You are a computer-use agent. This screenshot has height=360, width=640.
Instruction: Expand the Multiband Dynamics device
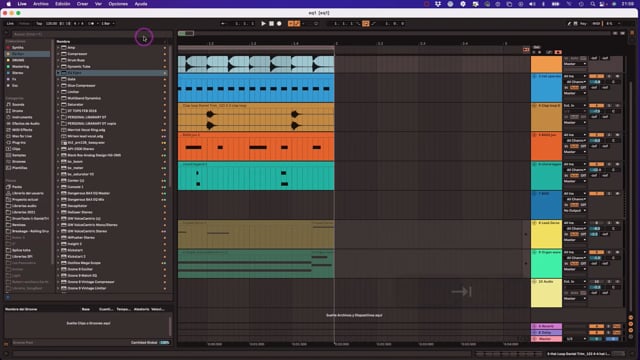tap(58, 98)
